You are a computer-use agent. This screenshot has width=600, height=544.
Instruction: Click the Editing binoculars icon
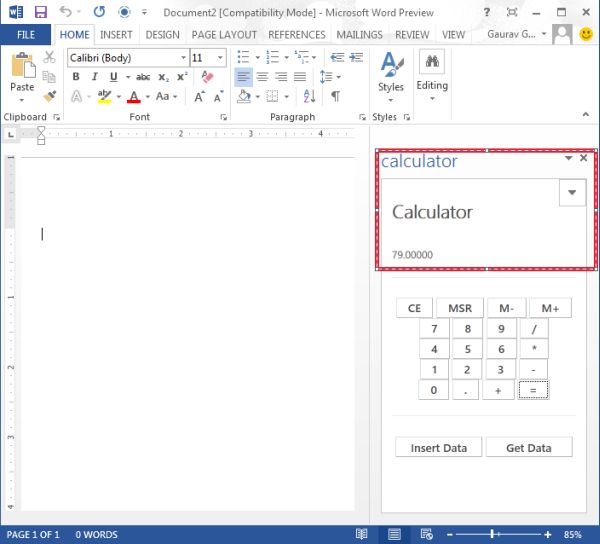(x=432, y=61)
